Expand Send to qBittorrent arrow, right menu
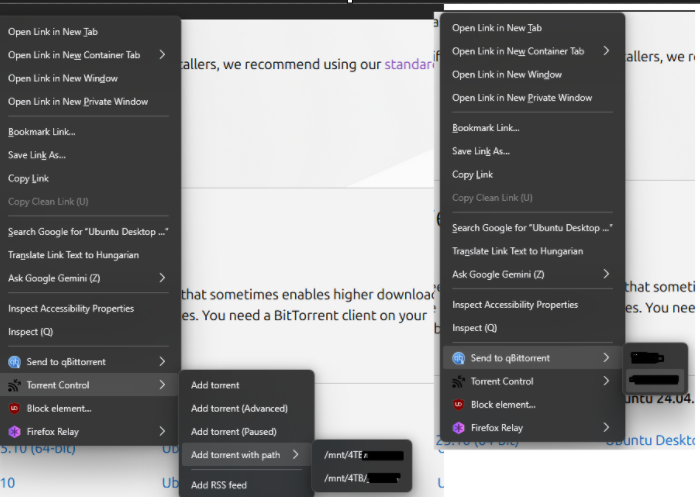 point(606,358)
